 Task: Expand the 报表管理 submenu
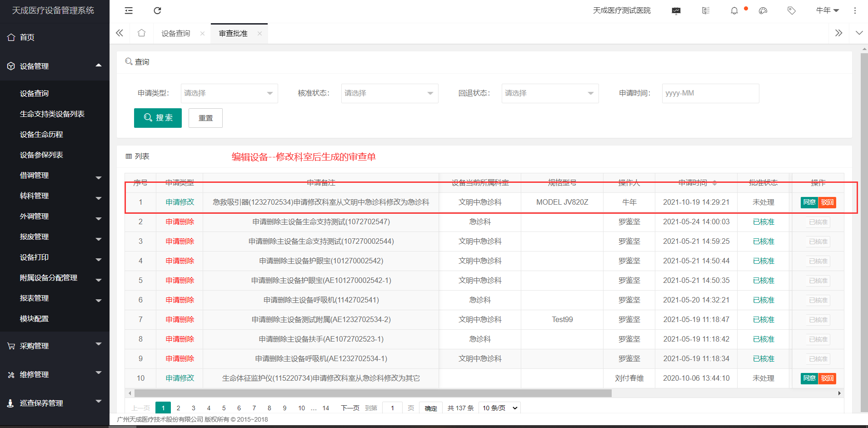[55, 298]
